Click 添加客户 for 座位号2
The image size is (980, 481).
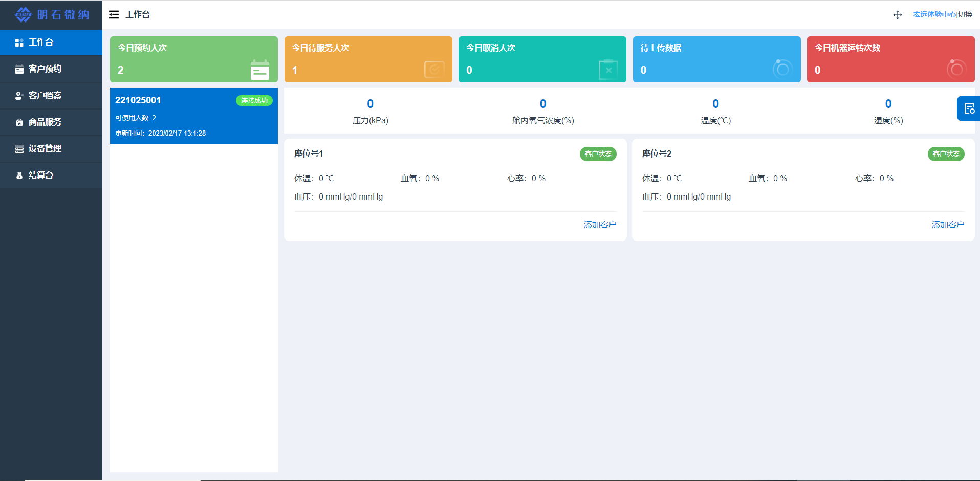[948, 225]
